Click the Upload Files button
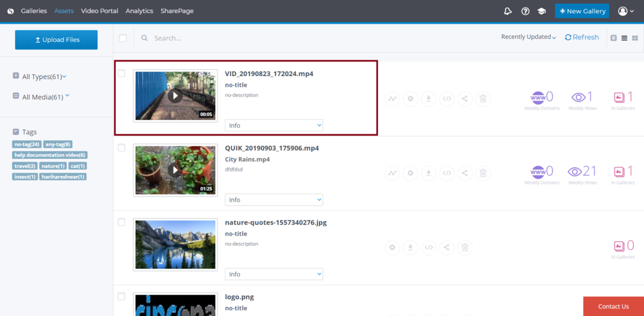Screen dimensions: 644x316 point(56,40)
